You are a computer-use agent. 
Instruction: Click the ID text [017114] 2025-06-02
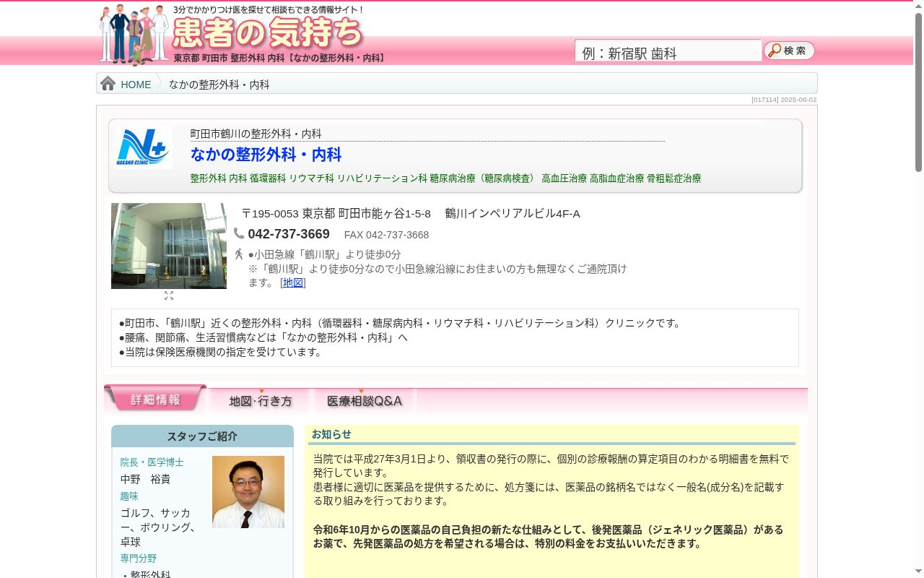click(784, 100)
